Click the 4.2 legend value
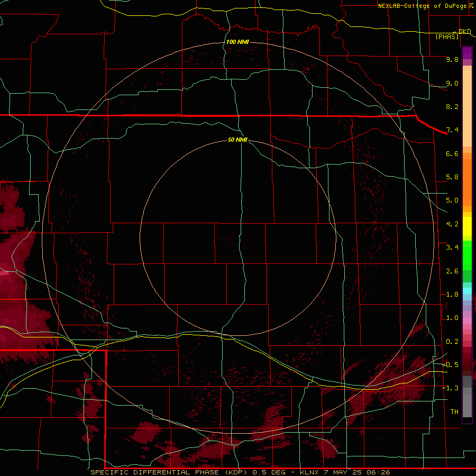Viewport: 476px width, 476px height. [452, 224]
